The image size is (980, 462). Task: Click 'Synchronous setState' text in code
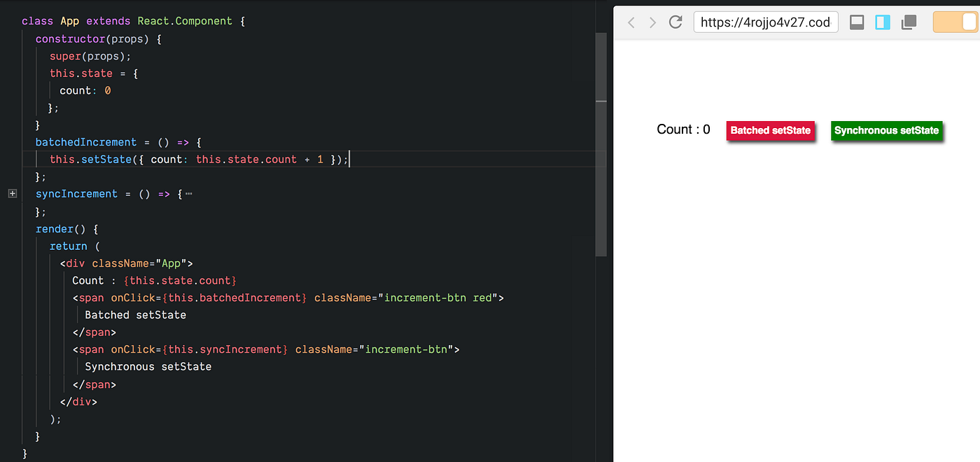(x=148, y=367)
